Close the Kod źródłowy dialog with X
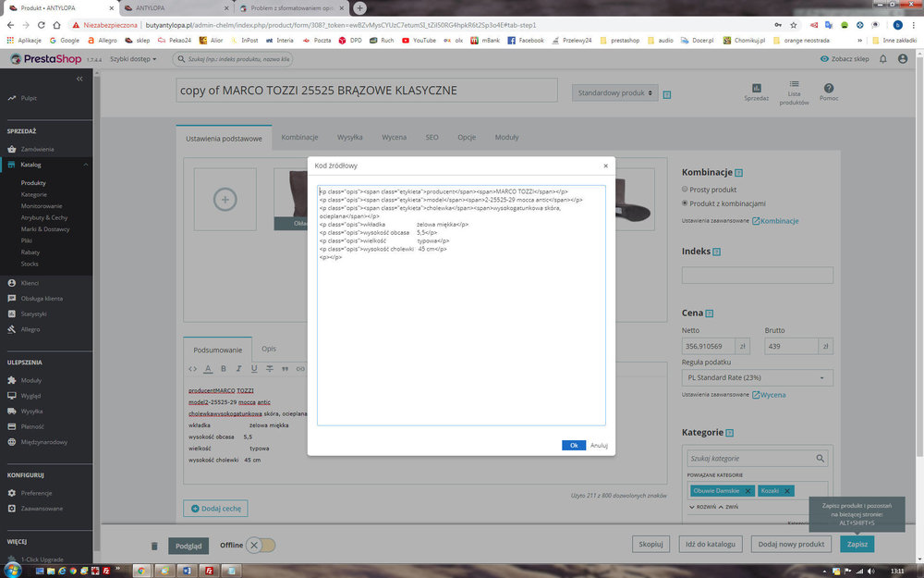The height and width of the screenshot is (578, 924). point(605,166)
